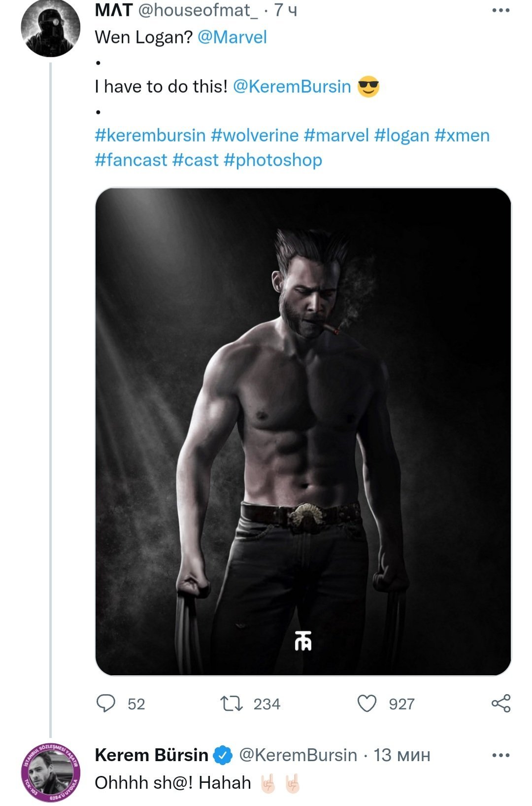Like the tweet with the heart icon
The image size is (532, 806).
click(x=366, y=703)
